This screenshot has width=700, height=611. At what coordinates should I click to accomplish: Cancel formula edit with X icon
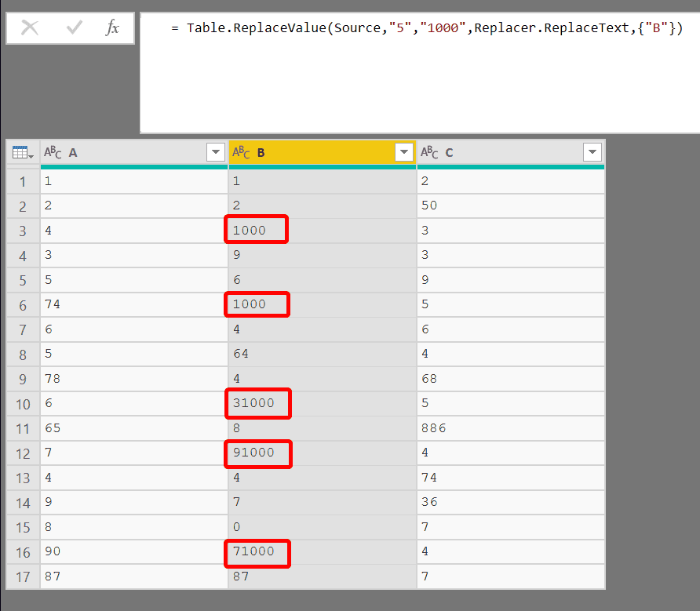(x=30, y=27)
